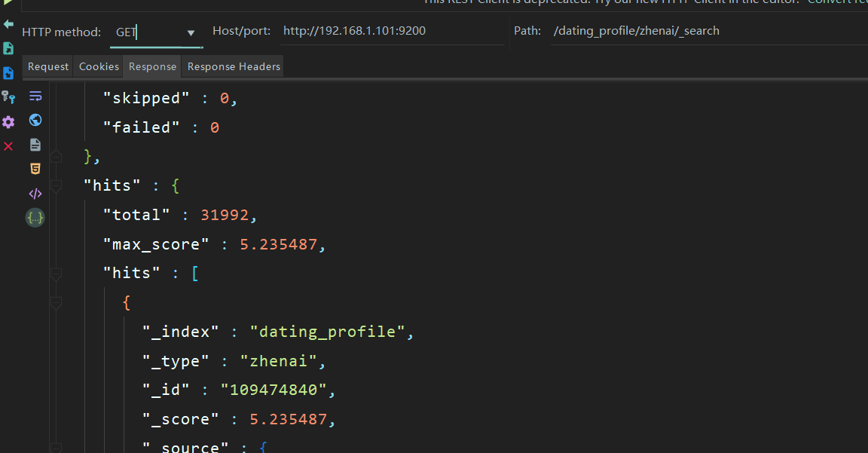Click the purple settings gear icon

click(8, 122)
